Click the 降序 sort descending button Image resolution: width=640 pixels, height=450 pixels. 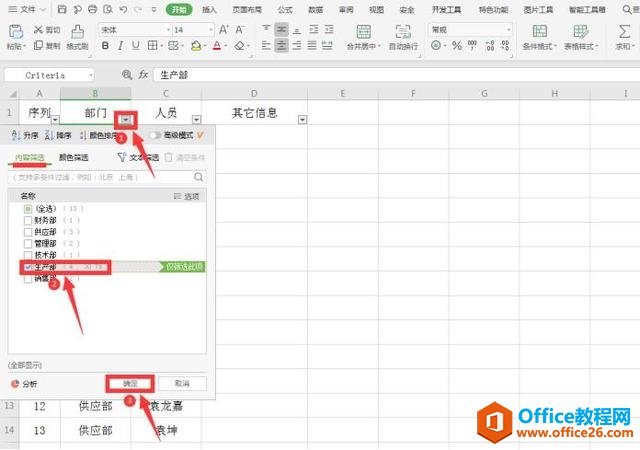(58, 135)
